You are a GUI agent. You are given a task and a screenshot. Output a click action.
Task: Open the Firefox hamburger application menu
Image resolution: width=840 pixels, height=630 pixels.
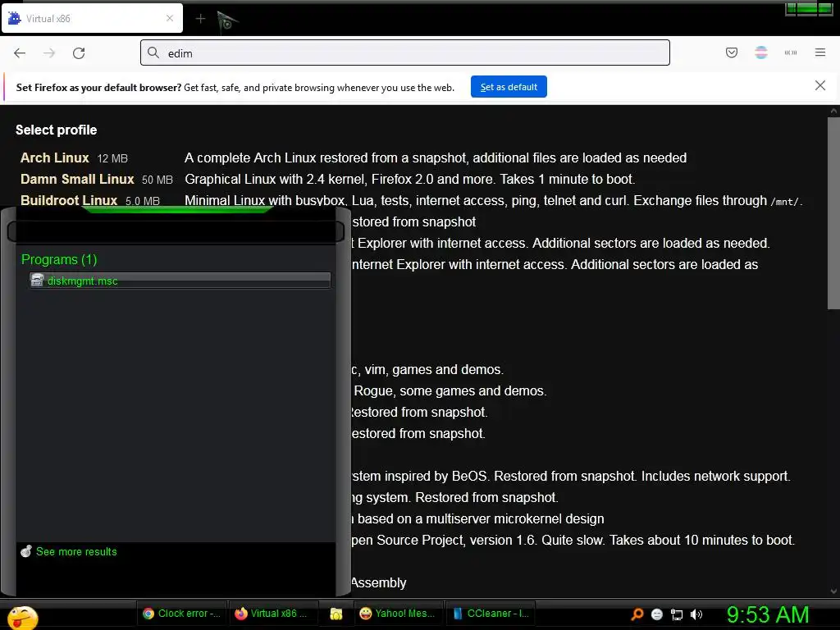click(820, 52)
